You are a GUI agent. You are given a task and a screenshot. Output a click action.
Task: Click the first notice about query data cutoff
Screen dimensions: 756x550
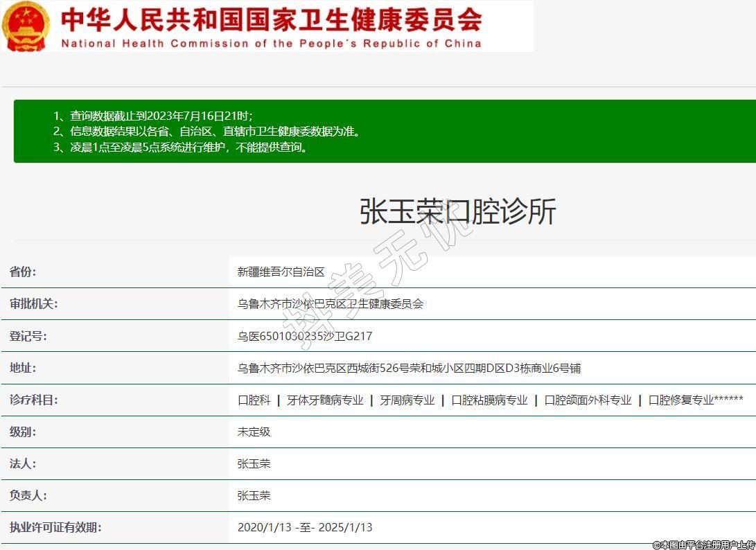point(153,116)
